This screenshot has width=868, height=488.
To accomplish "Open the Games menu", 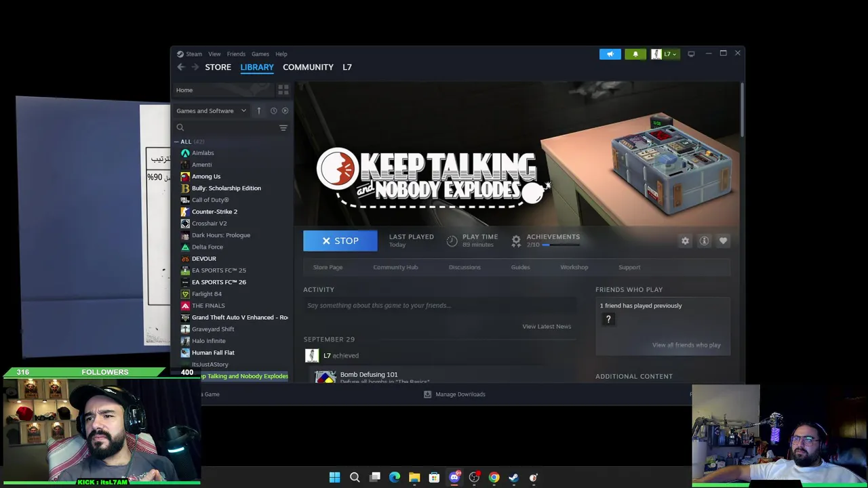I will (260, 54).
